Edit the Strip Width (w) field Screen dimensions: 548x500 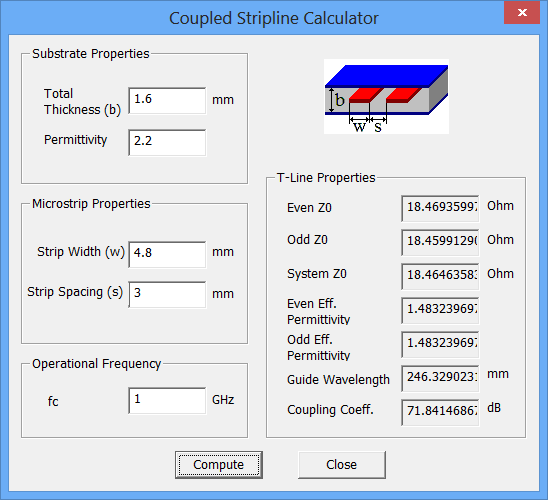[167, 254]
